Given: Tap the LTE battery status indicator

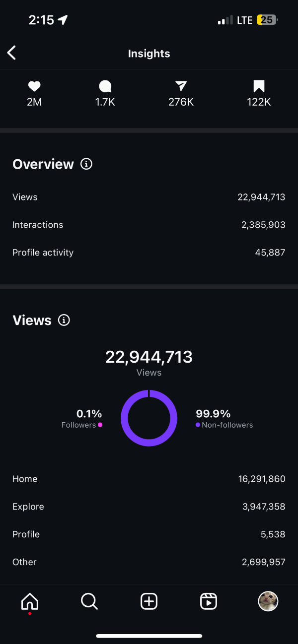Looking at the screenshot, I should (267, 20).
